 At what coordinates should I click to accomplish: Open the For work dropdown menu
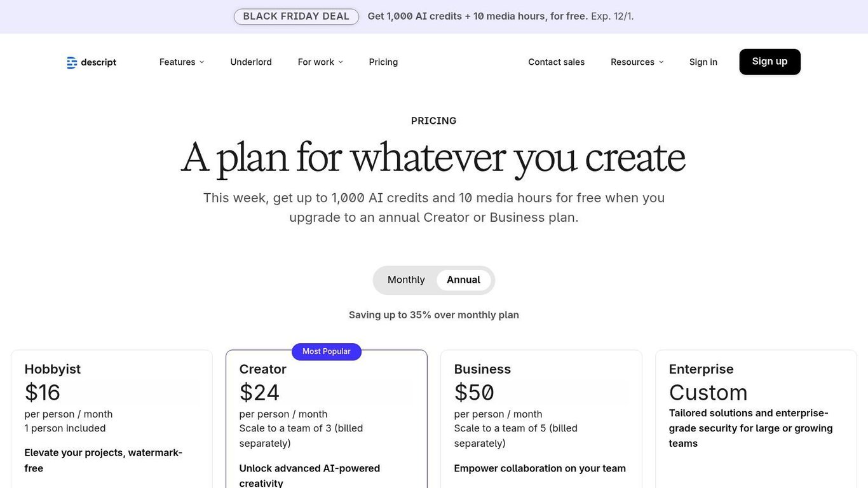(320, 62)
